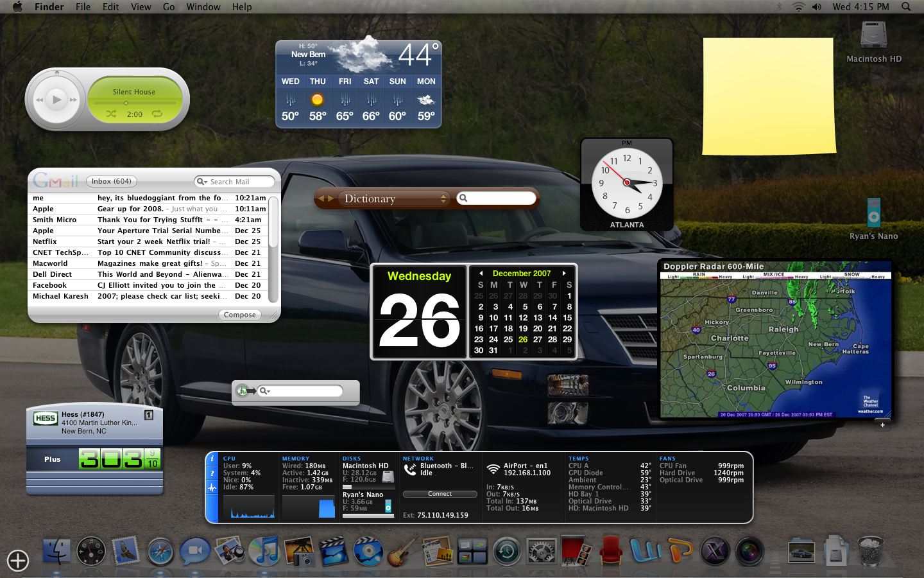
Task: Go to next month in calendar widget
Action: [x=564, y=273]
